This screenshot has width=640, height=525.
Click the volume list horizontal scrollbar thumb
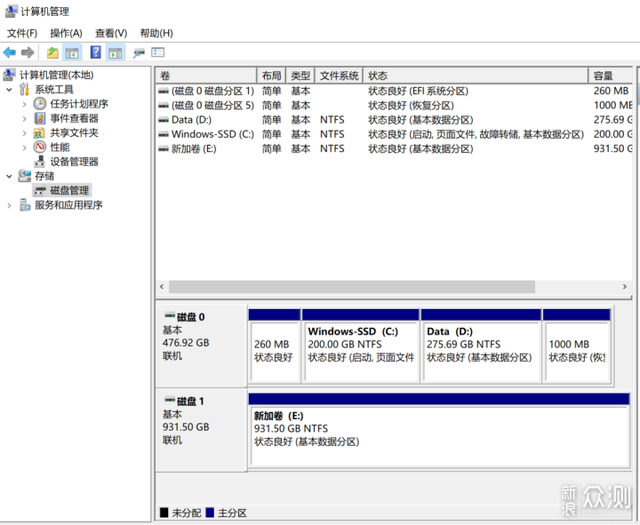click(352, 287)
